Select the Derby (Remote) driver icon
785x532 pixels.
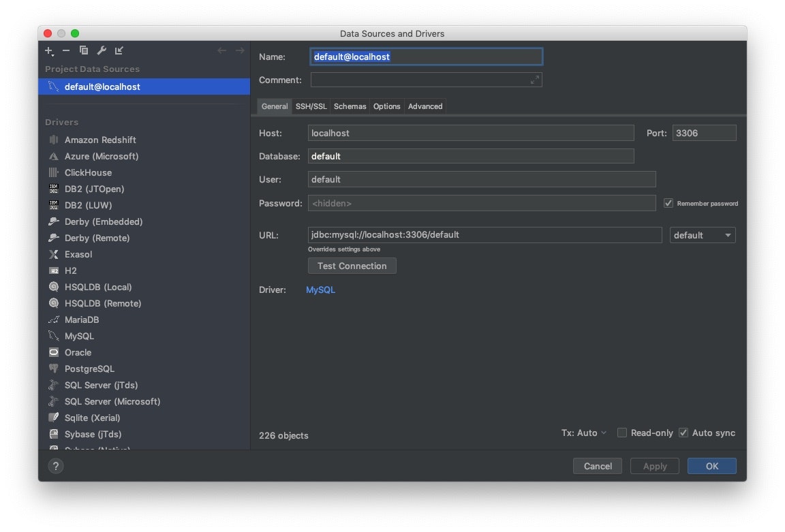pos(54,238)
